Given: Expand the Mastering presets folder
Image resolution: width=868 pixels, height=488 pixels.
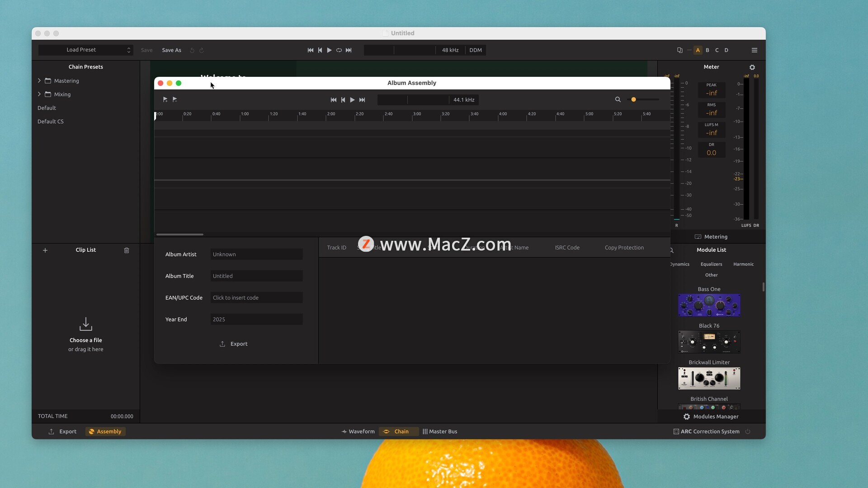Looking at the screenshot, I should [39, 80].
